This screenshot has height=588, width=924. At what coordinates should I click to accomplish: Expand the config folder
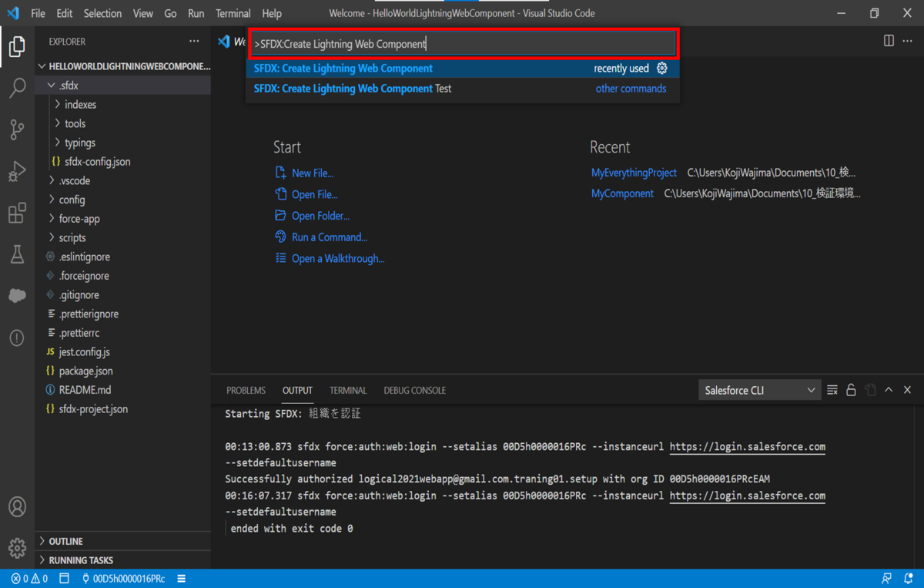coord(123,200)
